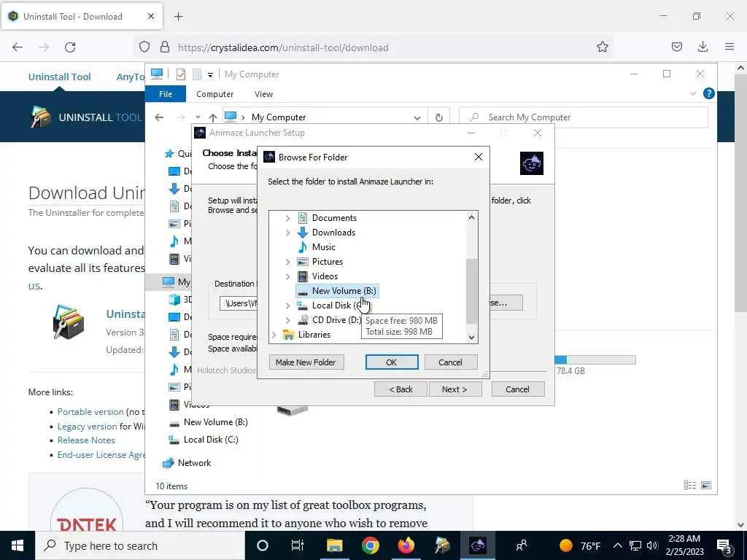Expand File Explorer ribbon chevron
This screenshot has width=747, height=560.
coord(693,94)
